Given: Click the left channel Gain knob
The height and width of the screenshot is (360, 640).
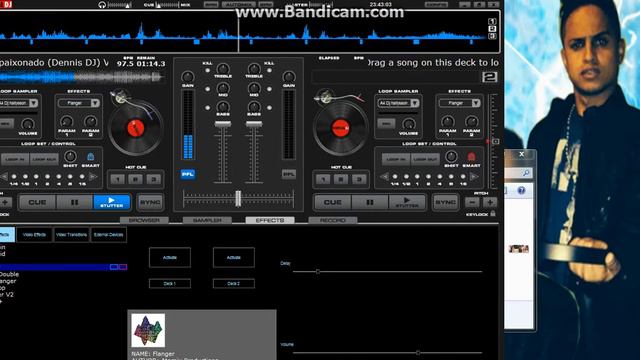Looking at the screenshot, I should point(188,77).
